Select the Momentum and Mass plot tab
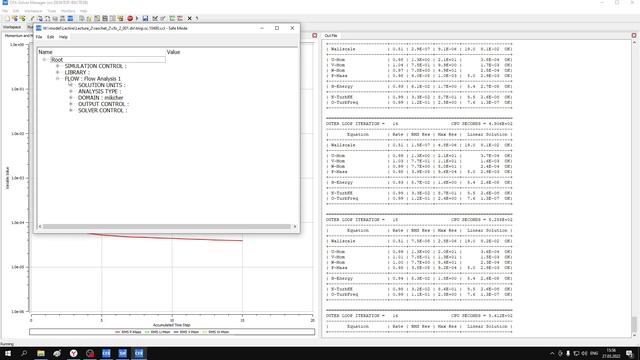 point(18,36)
